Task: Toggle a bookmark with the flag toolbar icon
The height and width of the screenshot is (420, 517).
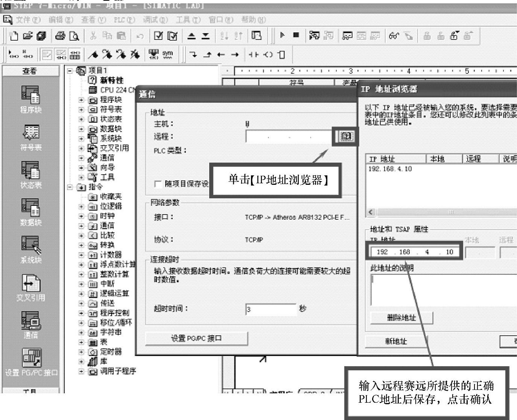Action: click(x=93, y=55)
